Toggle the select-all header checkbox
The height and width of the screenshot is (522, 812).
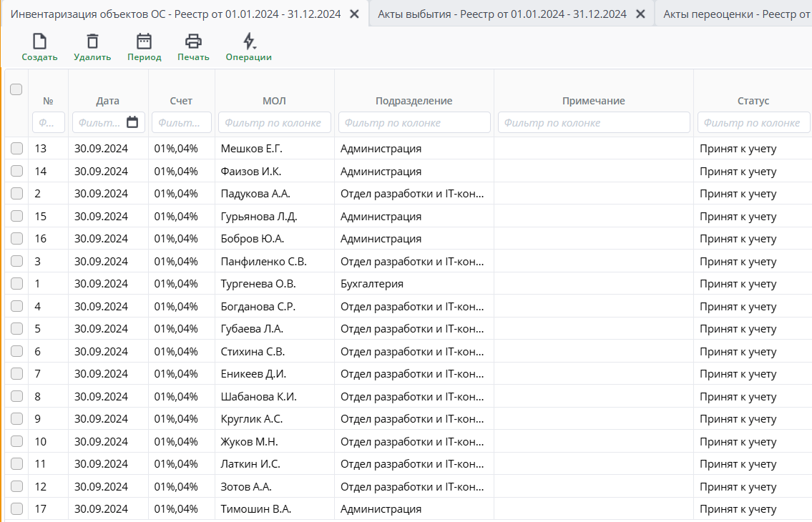click(16, 89)
